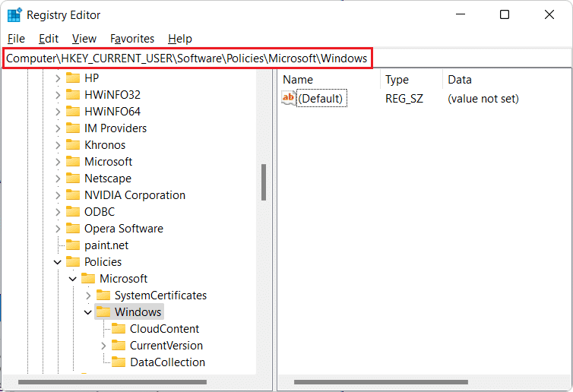Select the DataCollection key label

pos(167,362)
